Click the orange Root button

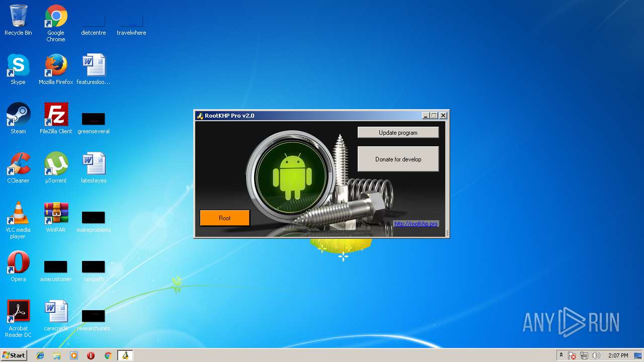(225, 218)
